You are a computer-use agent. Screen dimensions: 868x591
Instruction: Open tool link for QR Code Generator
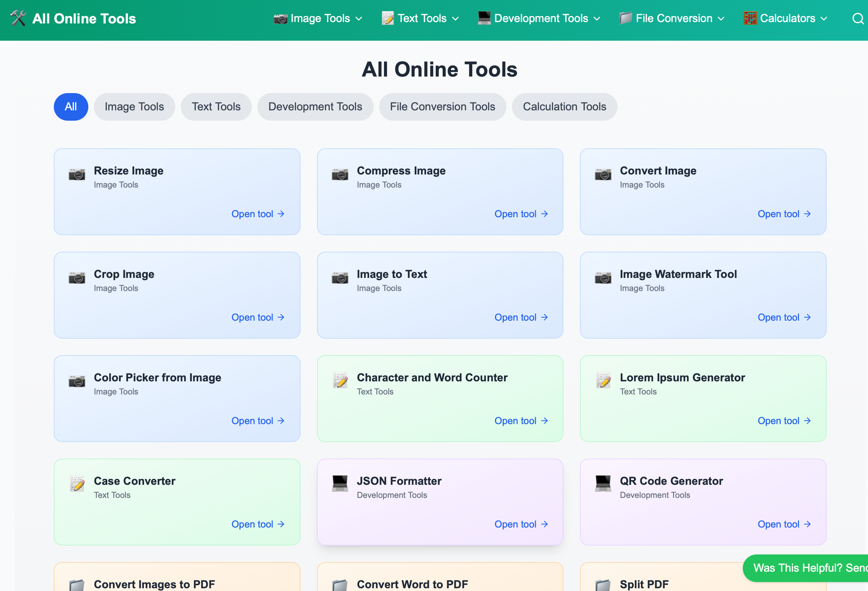[784, 524]
